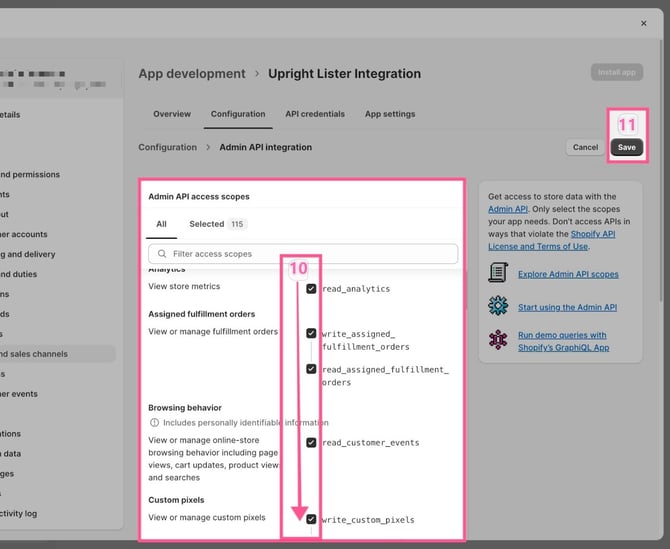This screenshot has height=549, width=670.
Task: Show the Selected 115 scopes tab
Action: click(217, 224)
